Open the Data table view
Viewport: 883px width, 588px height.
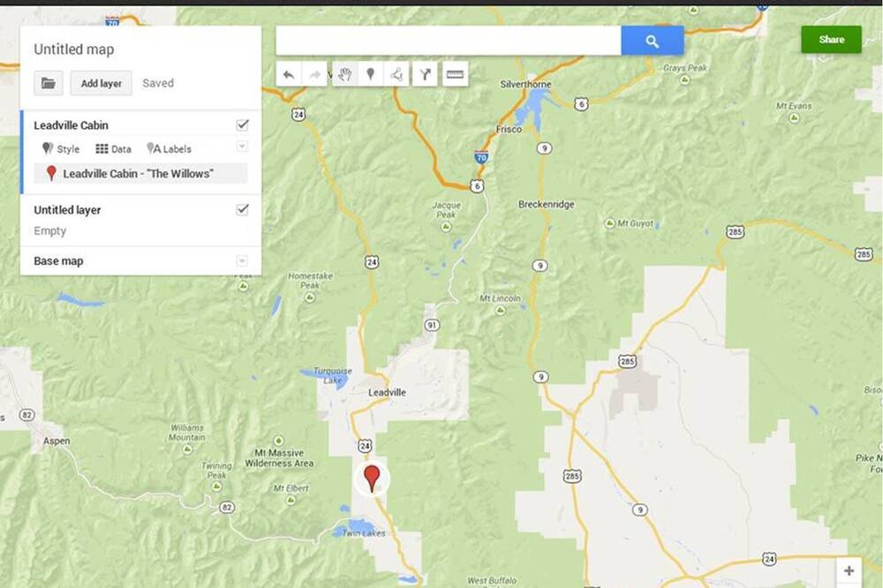(113, 148)
